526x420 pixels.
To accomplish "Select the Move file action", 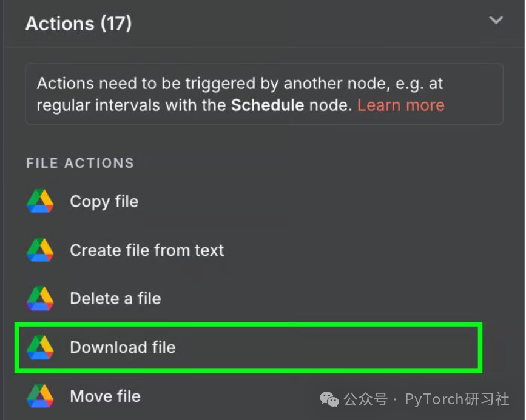I will coord(106,396).
